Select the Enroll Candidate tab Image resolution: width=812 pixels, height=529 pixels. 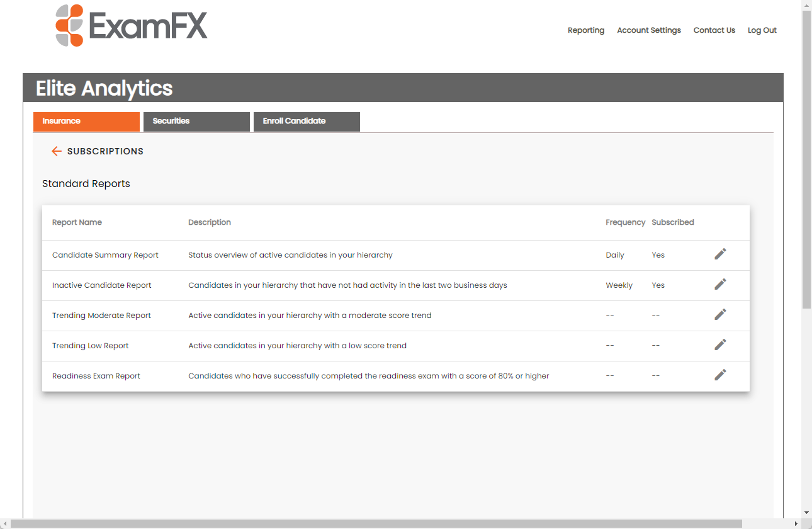pos(307,122)
